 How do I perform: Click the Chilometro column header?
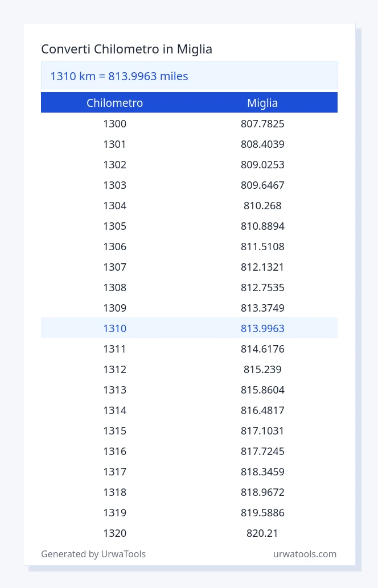pos(115,103)
